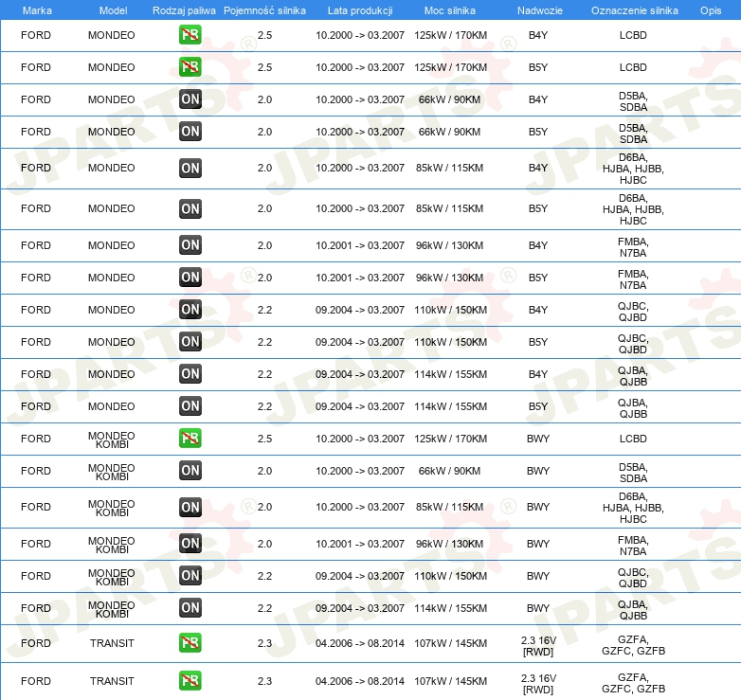This screenshot has width=741, height=700.
Task: Select 'MONDEO KOMBI' model in the 2.5 petrol row
Action: coord(112,440)
